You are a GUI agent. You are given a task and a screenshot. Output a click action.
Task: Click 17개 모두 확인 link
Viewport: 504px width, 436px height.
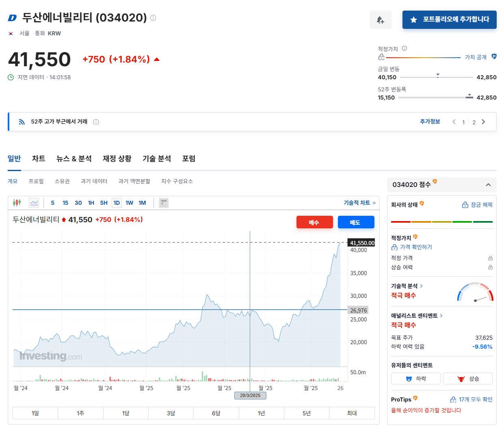[471, 399]
